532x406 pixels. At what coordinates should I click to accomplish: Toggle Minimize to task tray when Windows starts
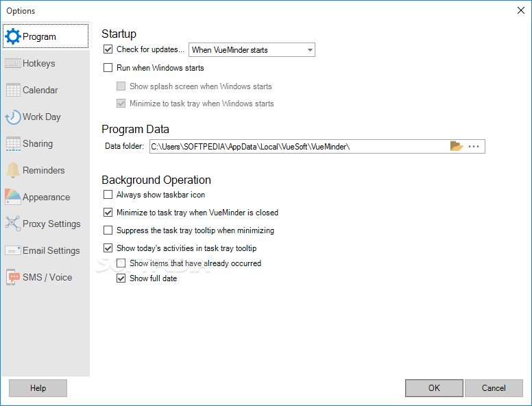[x=121, y=103]
